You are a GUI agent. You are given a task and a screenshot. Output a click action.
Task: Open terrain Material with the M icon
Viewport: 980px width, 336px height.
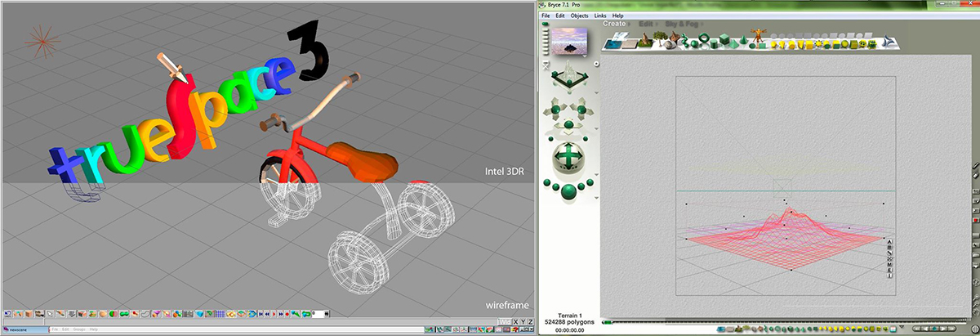coord(889,264)
